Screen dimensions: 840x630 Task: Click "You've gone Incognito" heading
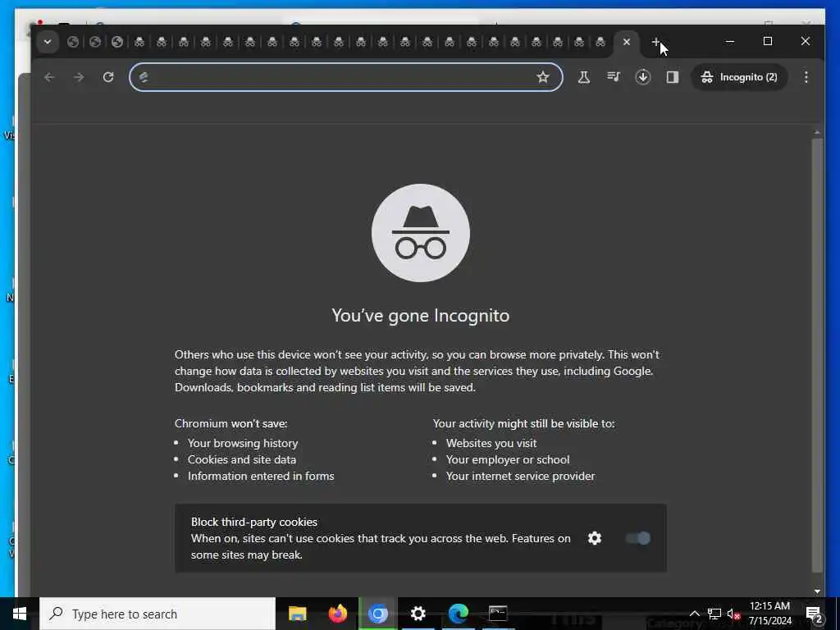click(421, 316)
